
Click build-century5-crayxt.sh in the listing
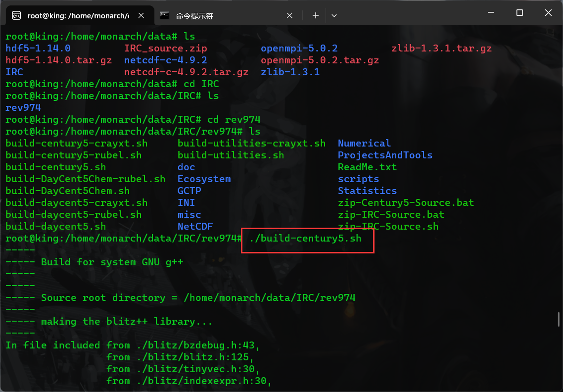click(x=77, y=143)
